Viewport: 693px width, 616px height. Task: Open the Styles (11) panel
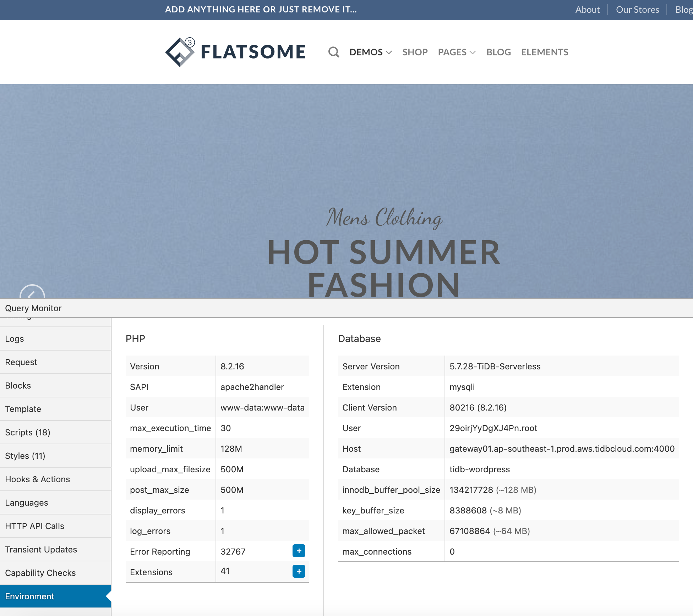click(55, 456)
